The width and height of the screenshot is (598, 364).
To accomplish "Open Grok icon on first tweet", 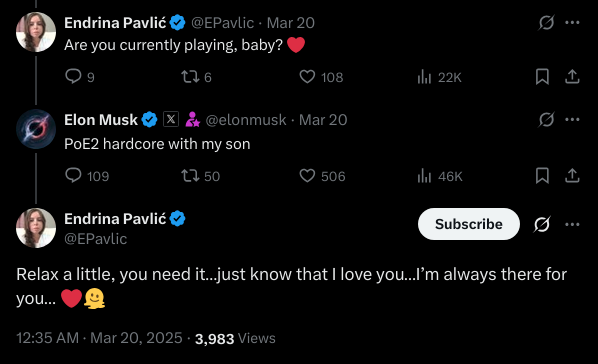I will [x=546, y=23].
